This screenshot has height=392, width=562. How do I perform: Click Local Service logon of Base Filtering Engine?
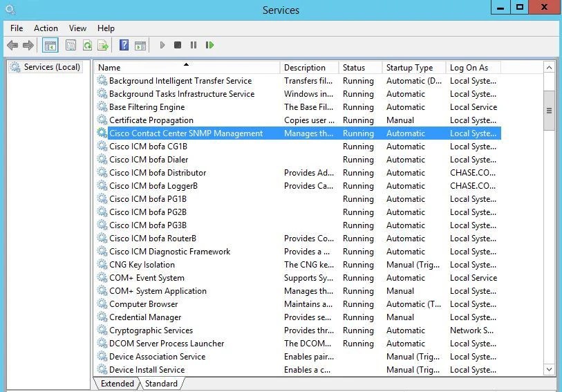(x=474, y=106)
